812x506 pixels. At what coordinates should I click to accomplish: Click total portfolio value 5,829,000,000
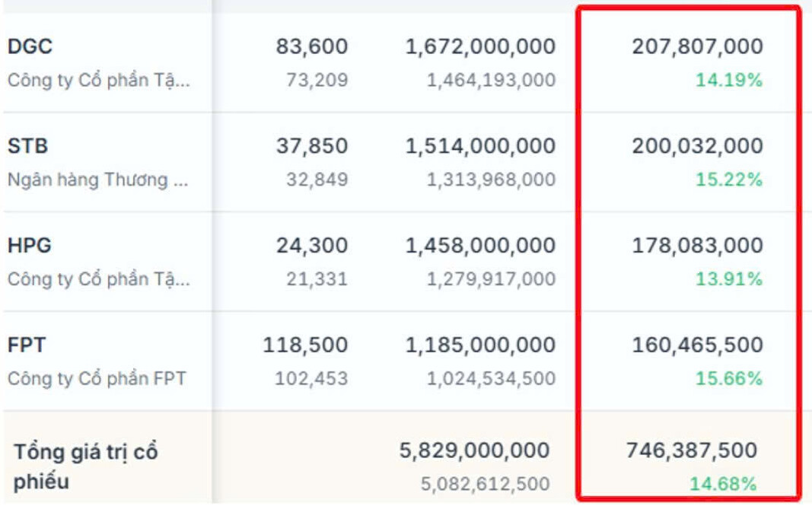(474, 450)
